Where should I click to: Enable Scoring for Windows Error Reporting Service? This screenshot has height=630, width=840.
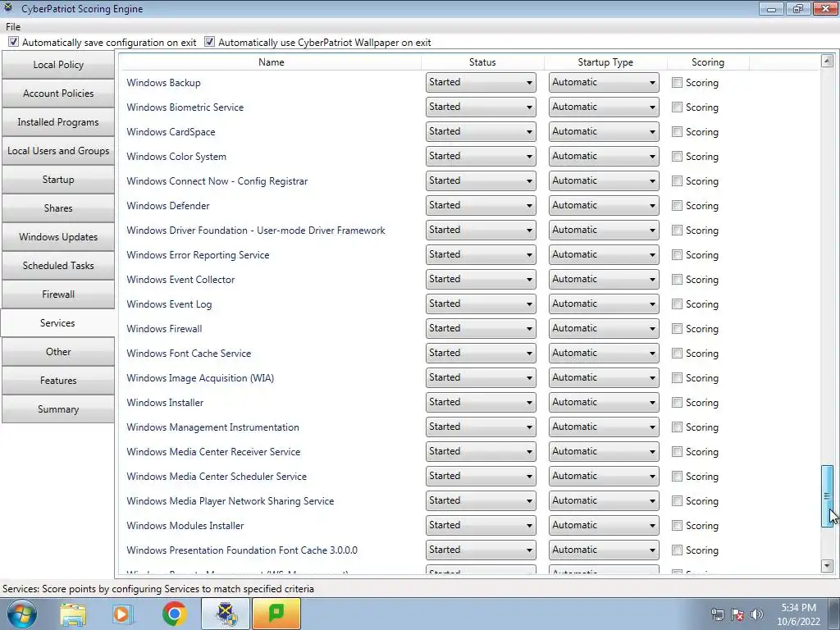[677, 255]
